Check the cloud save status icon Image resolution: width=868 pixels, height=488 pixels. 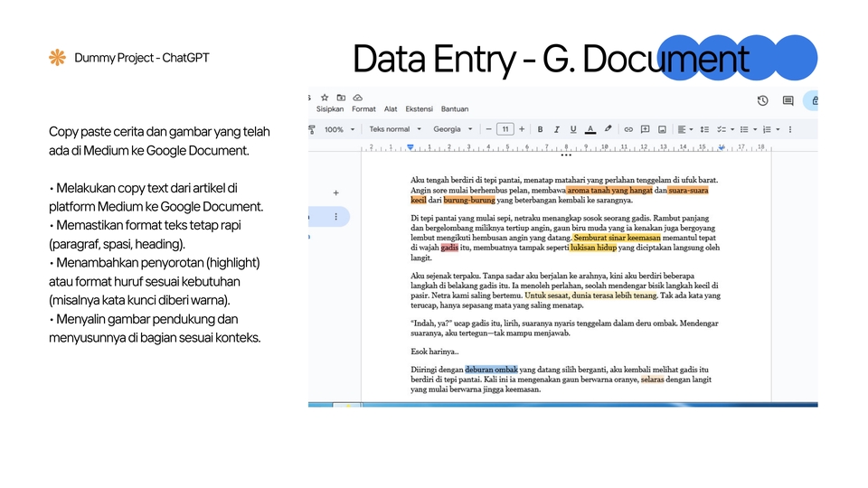click(x=358, y=98)
